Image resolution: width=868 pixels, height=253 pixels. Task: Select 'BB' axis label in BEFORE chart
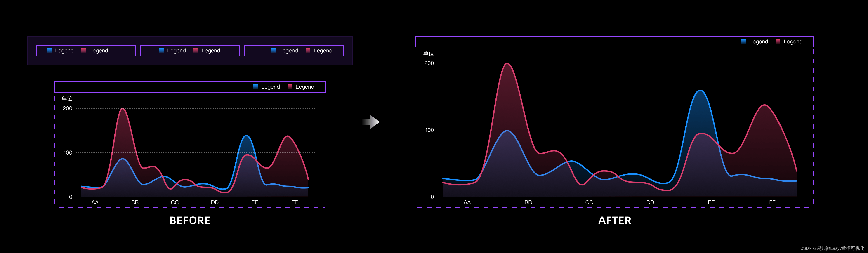point(135,202)
